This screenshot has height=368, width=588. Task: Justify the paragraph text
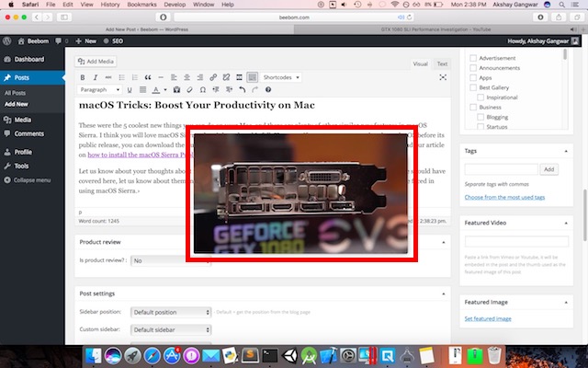point(142,90)
